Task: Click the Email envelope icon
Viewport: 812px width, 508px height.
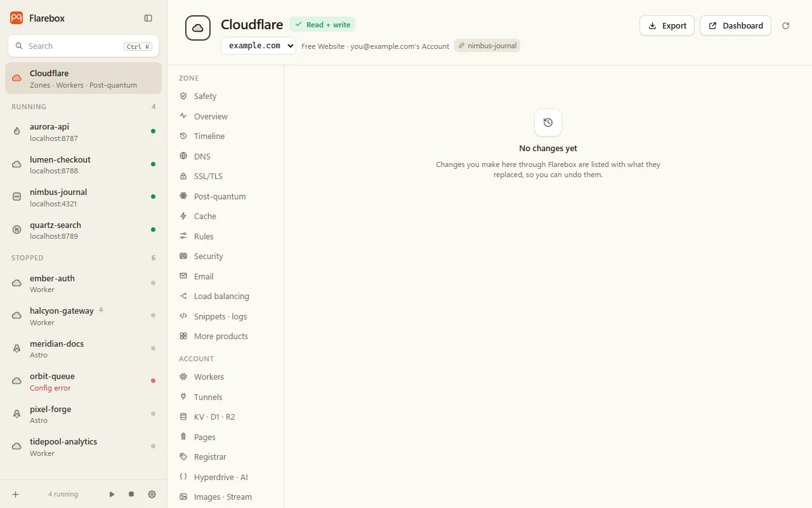Action: pyautogui.click(x=183, y=276)
